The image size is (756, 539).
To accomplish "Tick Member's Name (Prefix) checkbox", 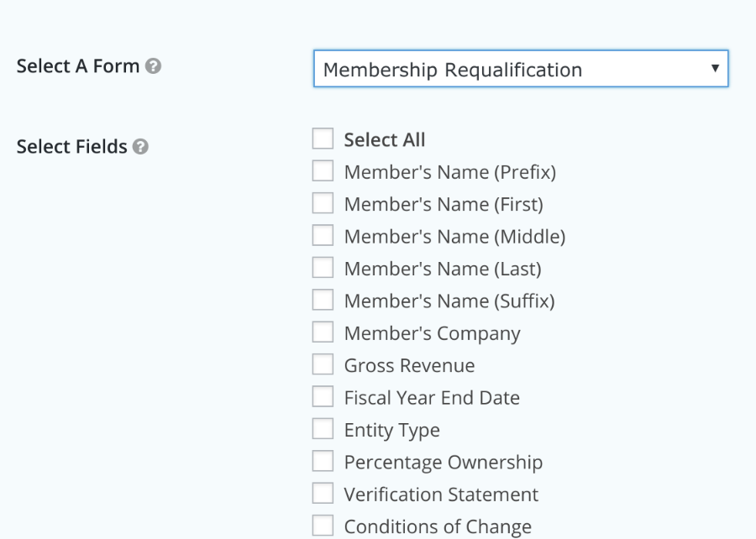I will point(323,170).
